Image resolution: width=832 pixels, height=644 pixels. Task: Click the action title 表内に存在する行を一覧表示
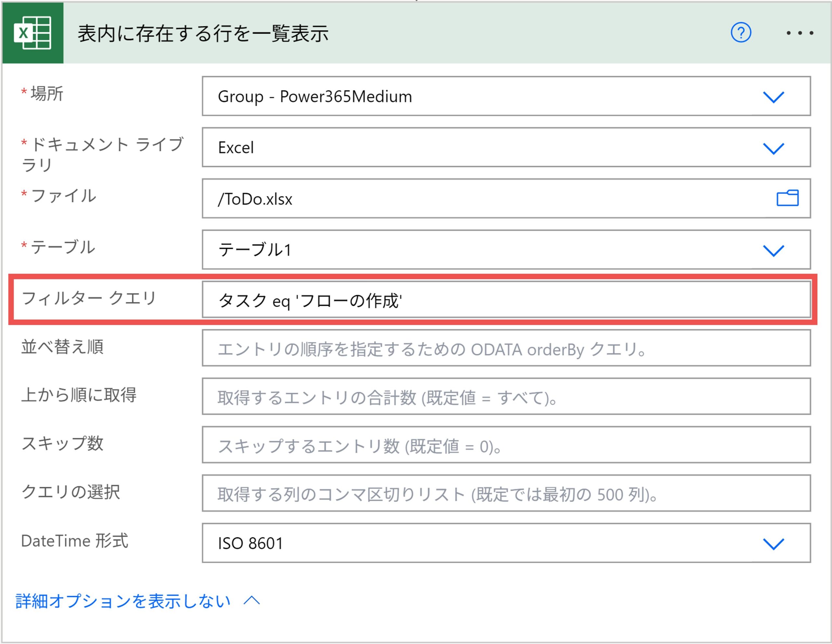[x=203, y=33]
